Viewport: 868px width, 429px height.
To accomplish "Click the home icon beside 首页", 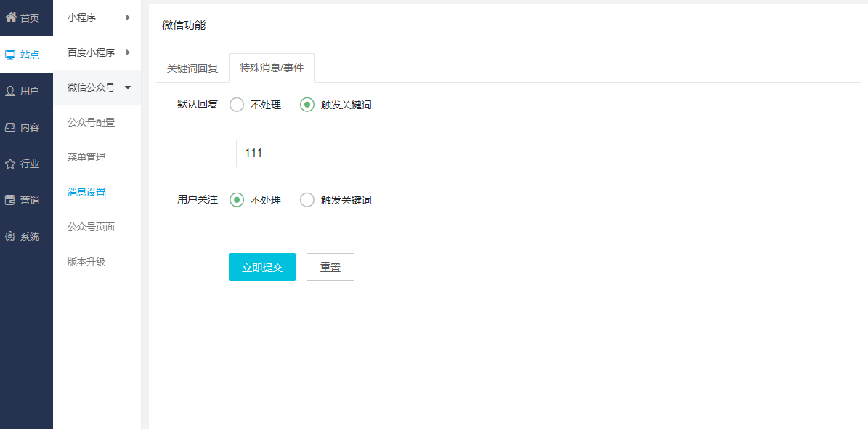I will [x=10, y=17].
